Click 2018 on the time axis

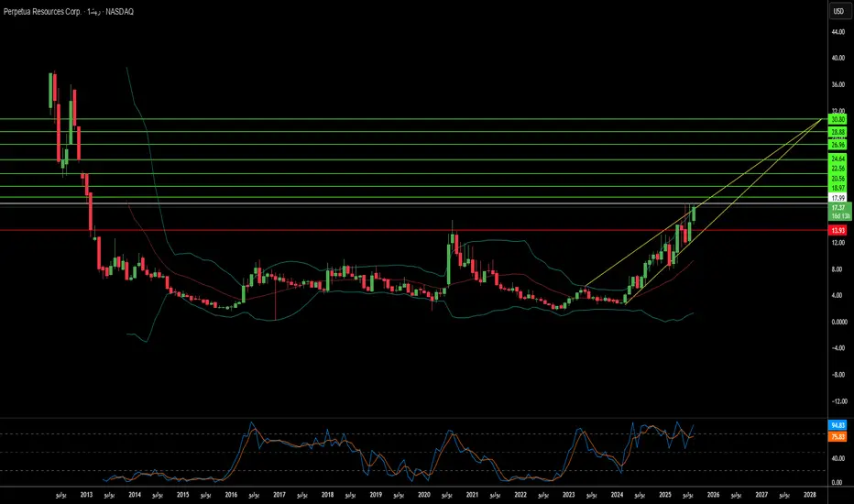(327, 495)
